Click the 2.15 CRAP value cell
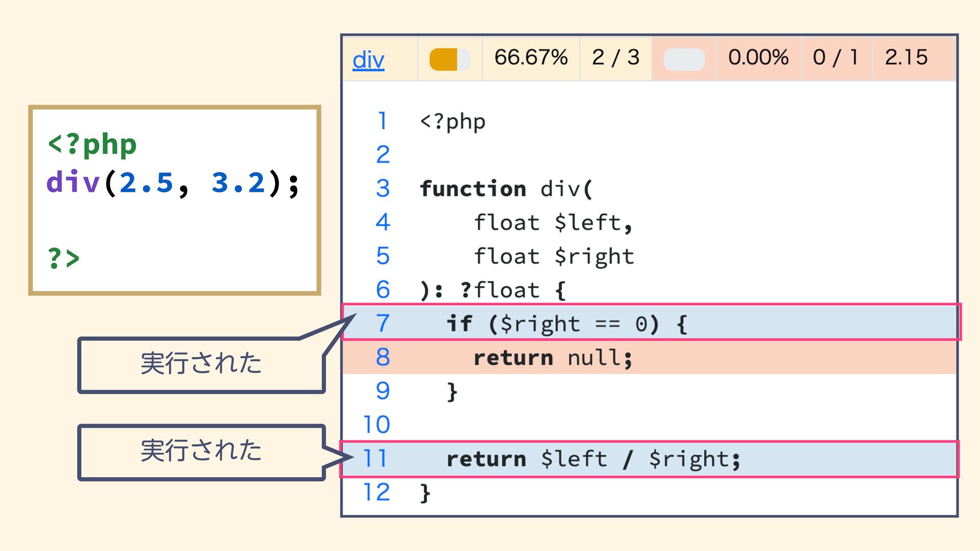The height and width of the screenshot is (551, 980). 906,58
